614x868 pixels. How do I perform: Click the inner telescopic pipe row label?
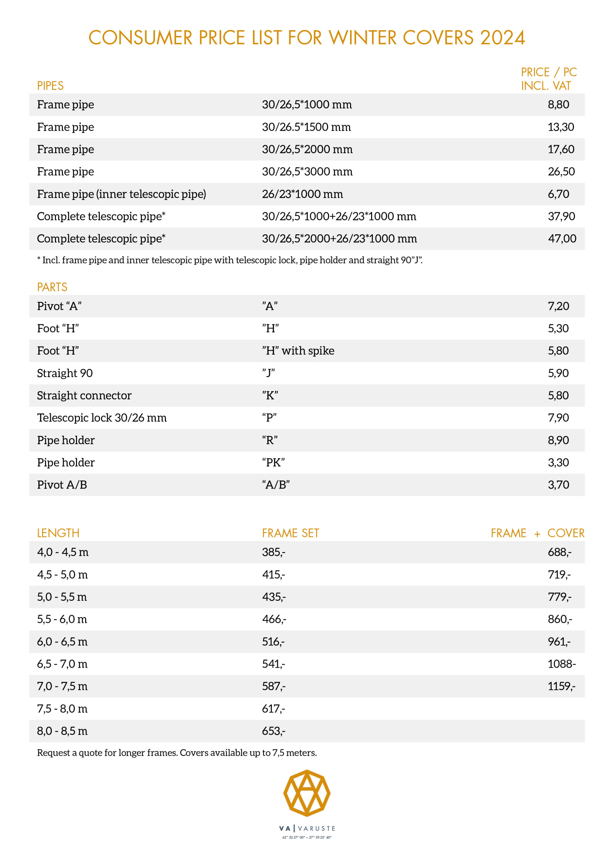(x=121, y=194)
